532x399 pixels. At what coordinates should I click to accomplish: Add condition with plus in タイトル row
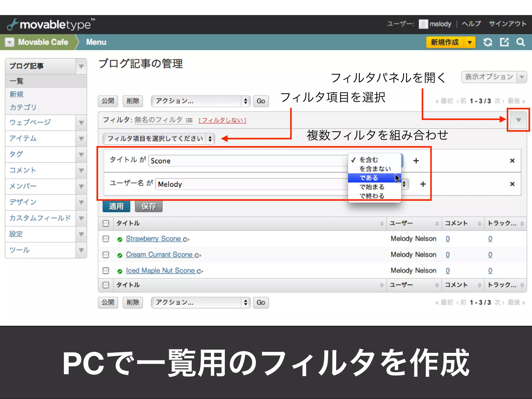pyautogui.click(x=416, y=161)
